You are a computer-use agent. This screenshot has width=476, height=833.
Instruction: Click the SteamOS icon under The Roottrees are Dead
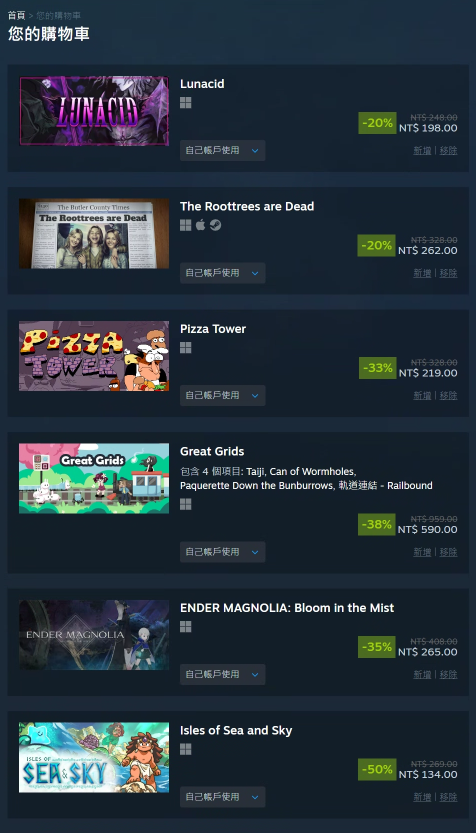pyautogui.click(x=215, y=225)
